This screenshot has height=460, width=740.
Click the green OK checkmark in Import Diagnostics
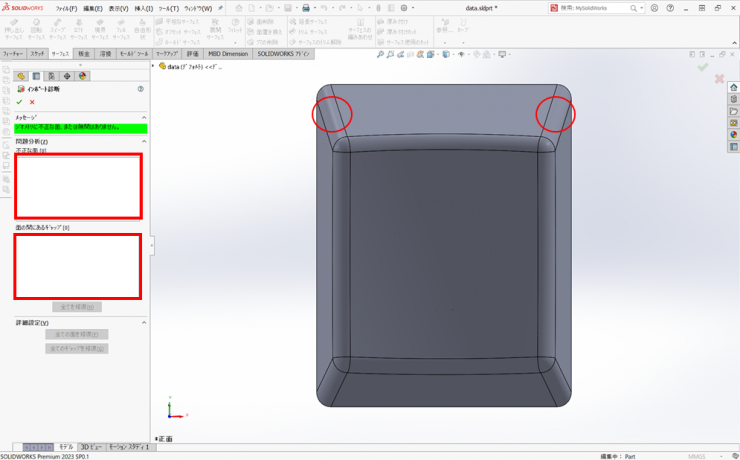click(19, 102)
